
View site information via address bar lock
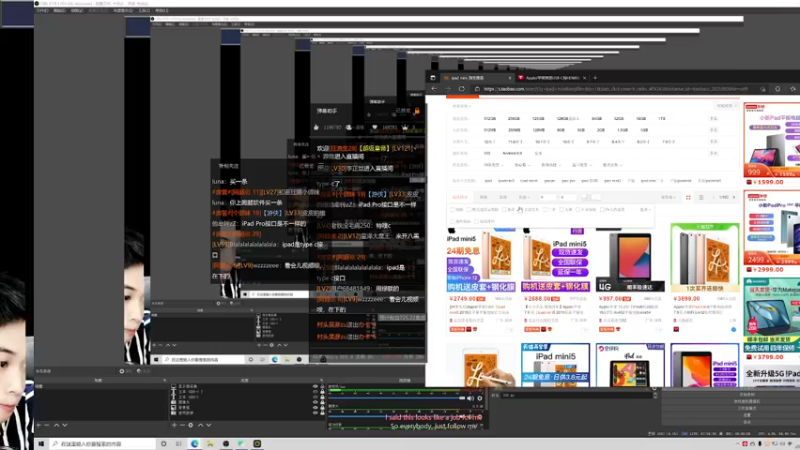click(x=477, y=89)
